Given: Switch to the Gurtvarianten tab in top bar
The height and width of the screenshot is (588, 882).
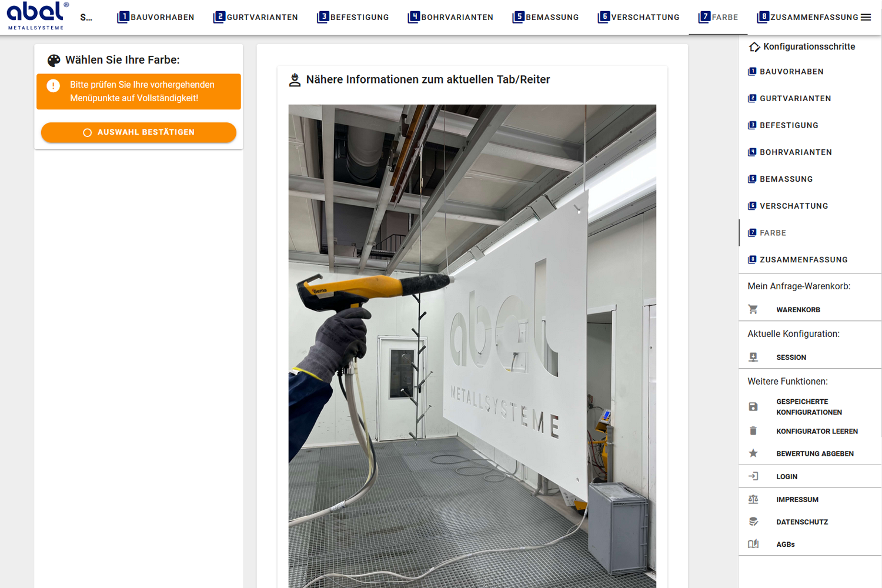Looking at the screenshot, I should click(256, 17).
